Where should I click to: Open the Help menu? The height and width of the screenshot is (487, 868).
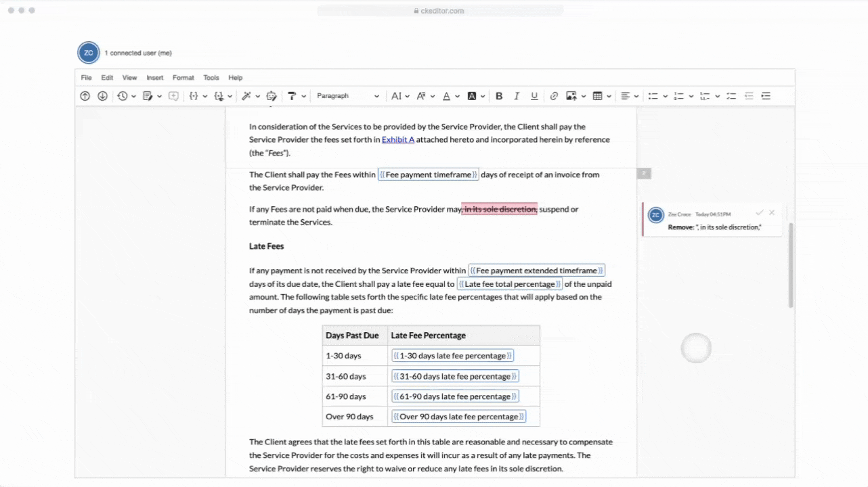coord(235,78)
